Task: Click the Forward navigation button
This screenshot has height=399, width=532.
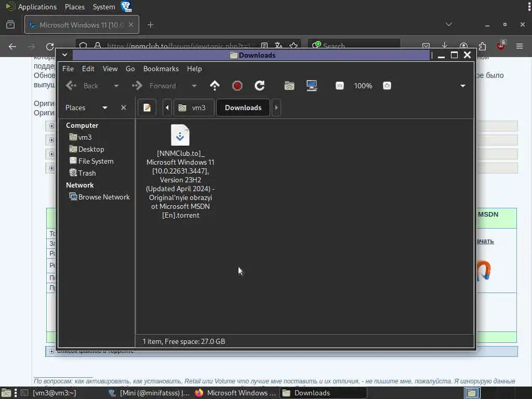Action: coord(154,86)
